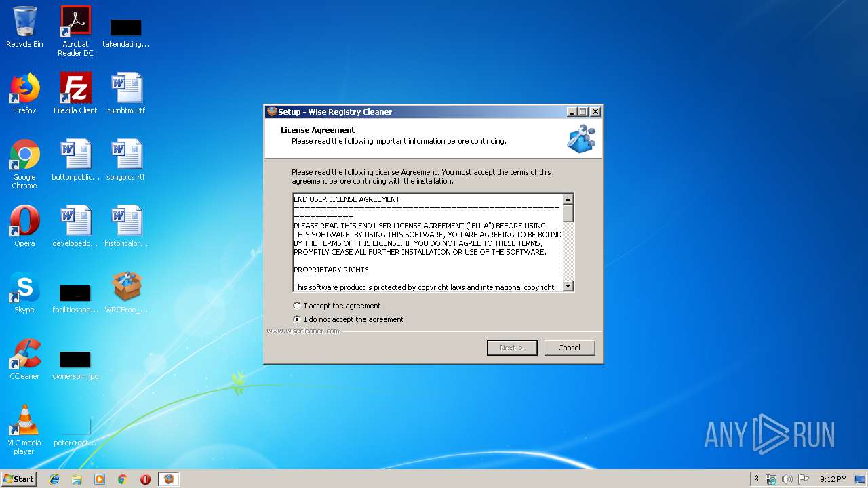Select the facilitiesope desktop file
Viewport: 868px width, 488px height.
pos(75,298)
